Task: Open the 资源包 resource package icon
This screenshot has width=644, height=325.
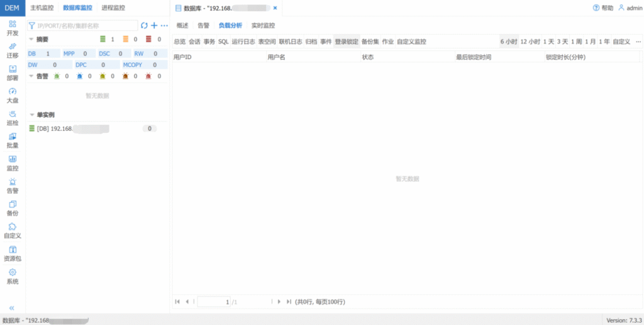Action: click(13, 250)
